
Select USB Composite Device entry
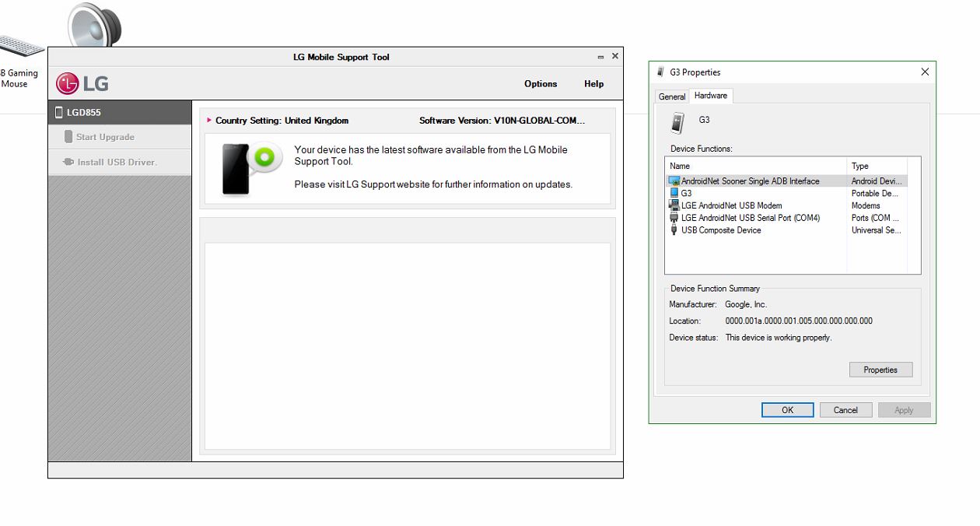tap(721, 230)
